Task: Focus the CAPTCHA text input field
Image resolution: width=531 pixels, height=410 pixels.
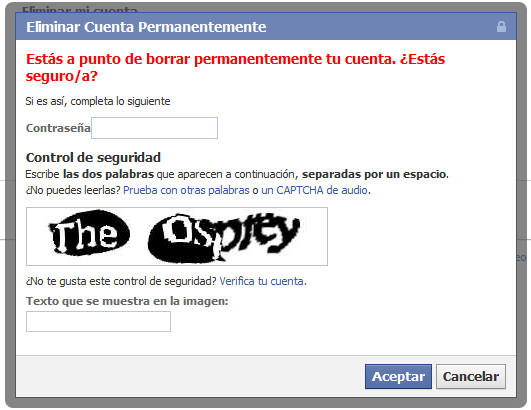Action: [98, 321]
